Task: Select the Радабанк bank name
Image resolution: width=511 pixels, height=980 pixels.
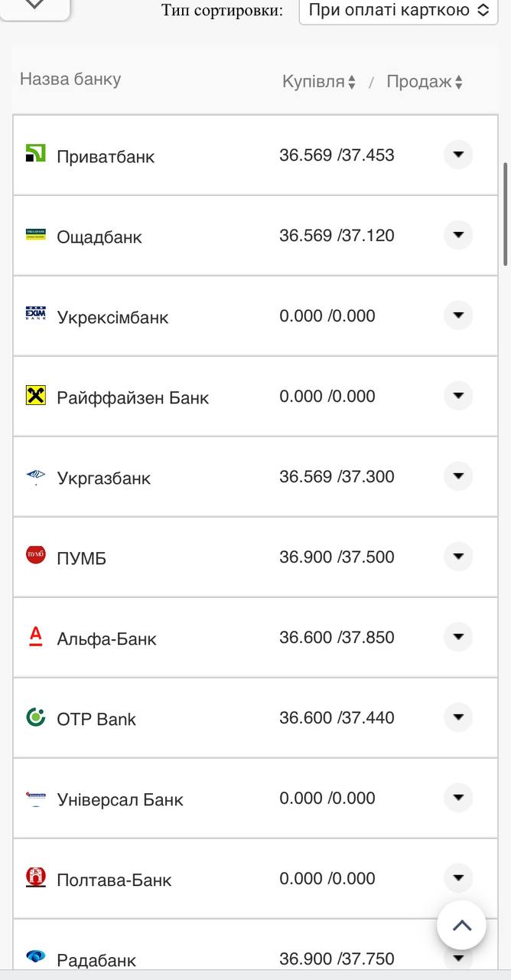Action: coord(96,960)
